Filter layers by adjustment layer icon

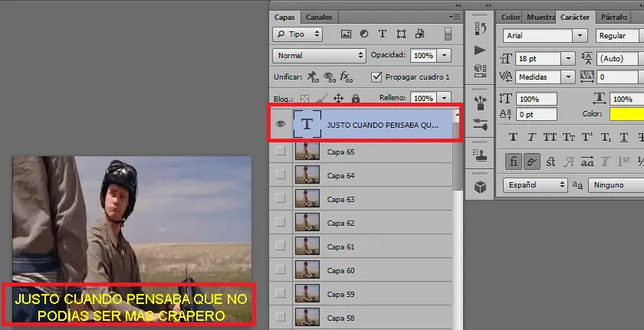(364, 34)
